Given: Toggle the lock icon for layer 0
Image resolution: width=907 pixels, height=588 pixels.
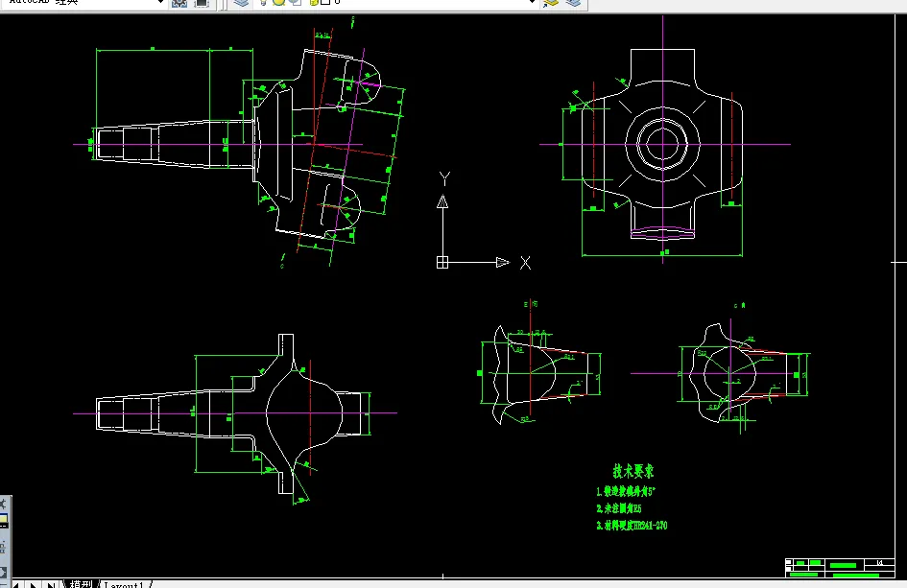Looking at the screenshot, I should tap(314, 2).
